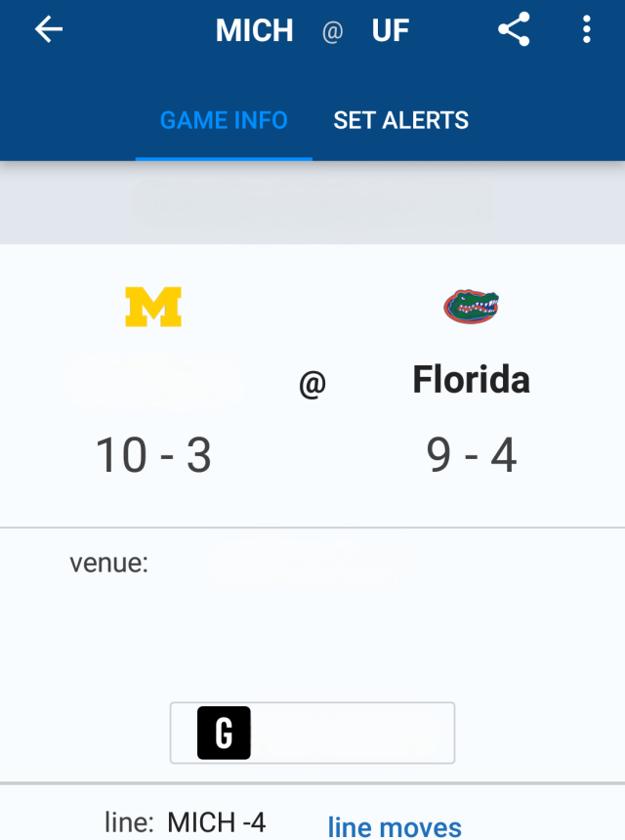Tap the Florida team name

[471, 379]
